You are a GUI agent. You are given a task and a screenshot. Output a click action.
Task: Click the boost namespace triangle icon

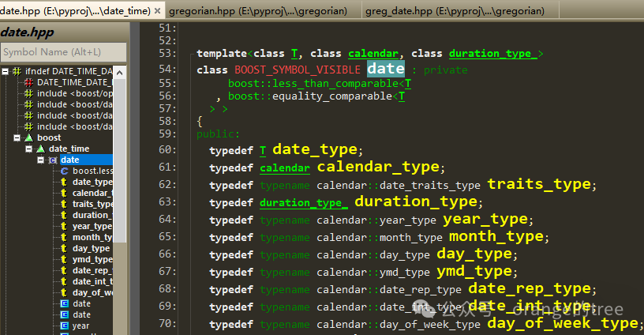click(x=28, y=137)
